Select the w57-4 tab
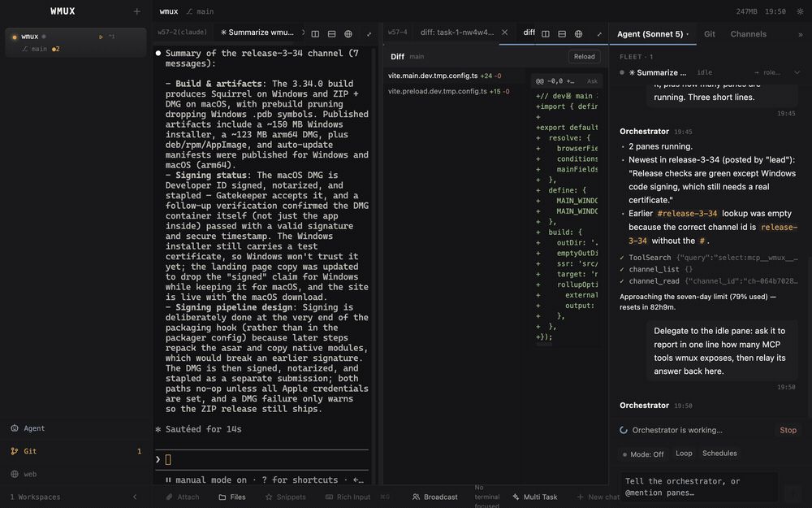The image size is (812, 508). tap(398, 33)
